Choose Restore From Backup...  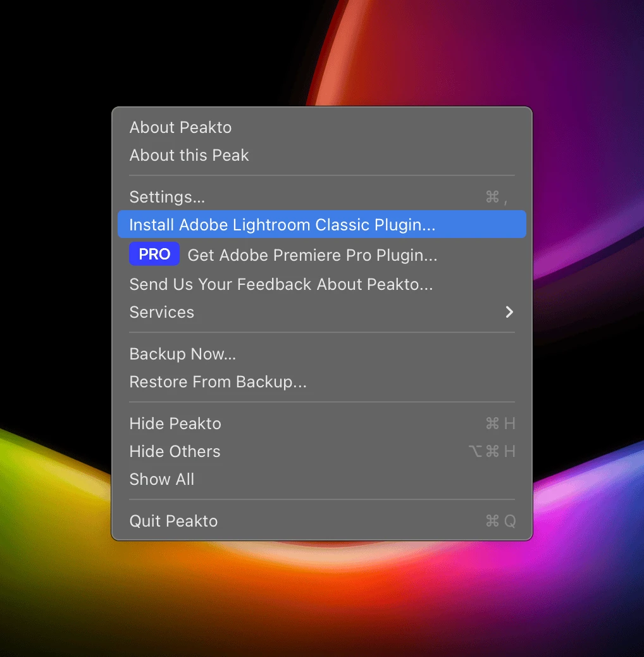click(321, 382)
